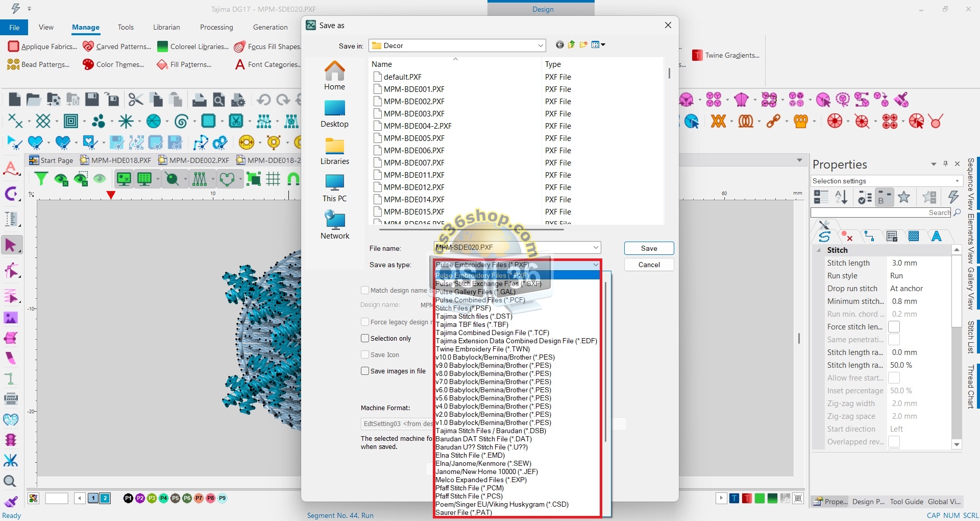Select the P4 green thread color
This screenshot has width=980, height=521.
tap(163, 498)
